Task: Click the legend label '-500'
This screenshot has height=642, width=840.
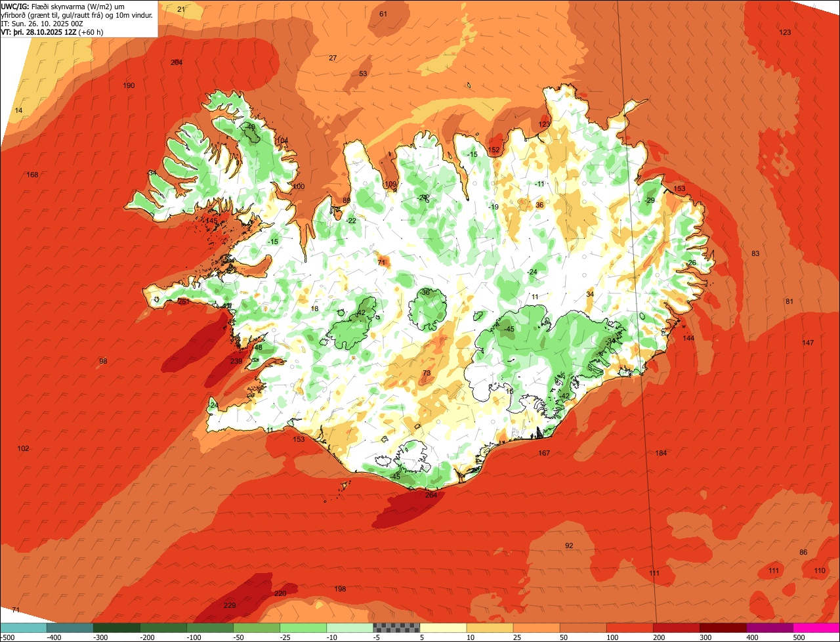Action: [7, 637]
